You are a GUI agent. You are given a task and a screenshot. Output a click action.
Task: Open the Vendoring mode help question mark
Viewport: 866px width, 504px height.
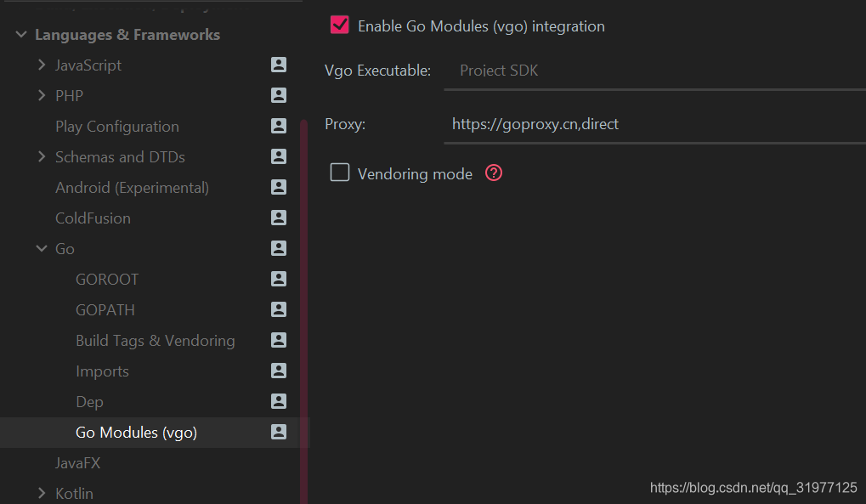tap(493, 173)
